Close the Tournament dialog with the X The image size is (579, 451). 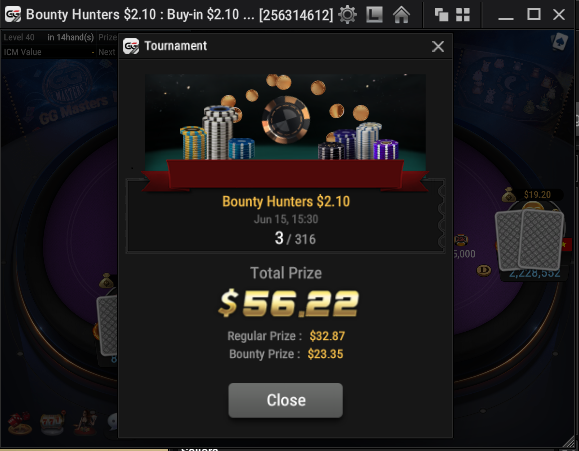pos(438,47)
